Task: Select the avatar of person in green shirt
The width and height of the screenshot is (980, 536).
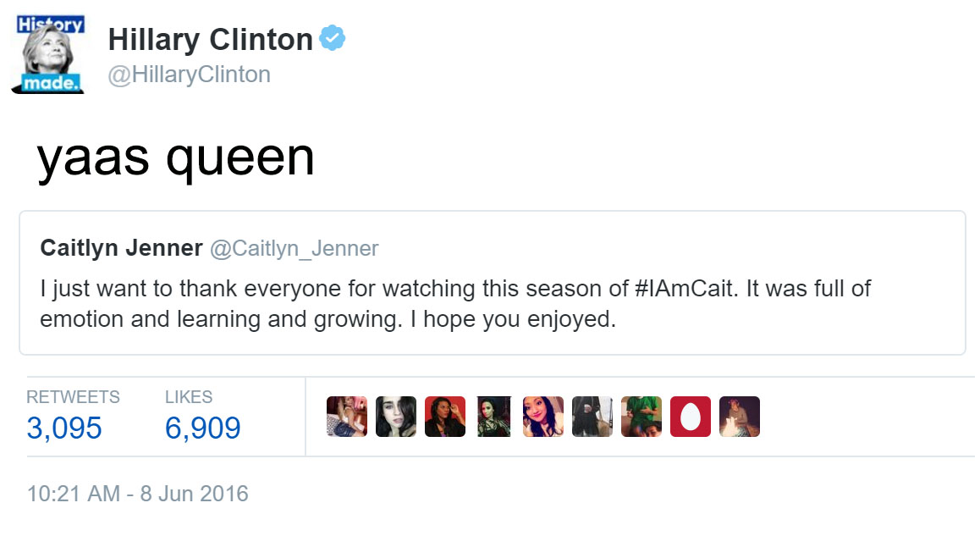Action: 641,417
